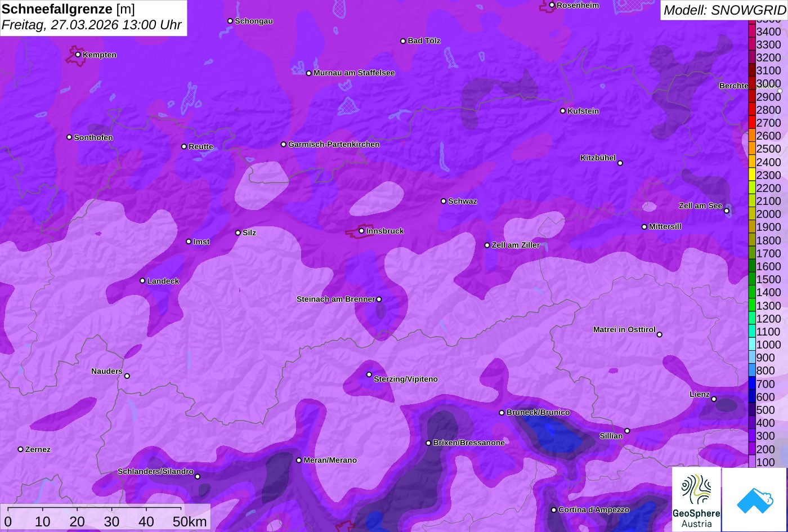Click the legend value 500
The width and height of the screenshot is (788, 532).
pos(765,410)
